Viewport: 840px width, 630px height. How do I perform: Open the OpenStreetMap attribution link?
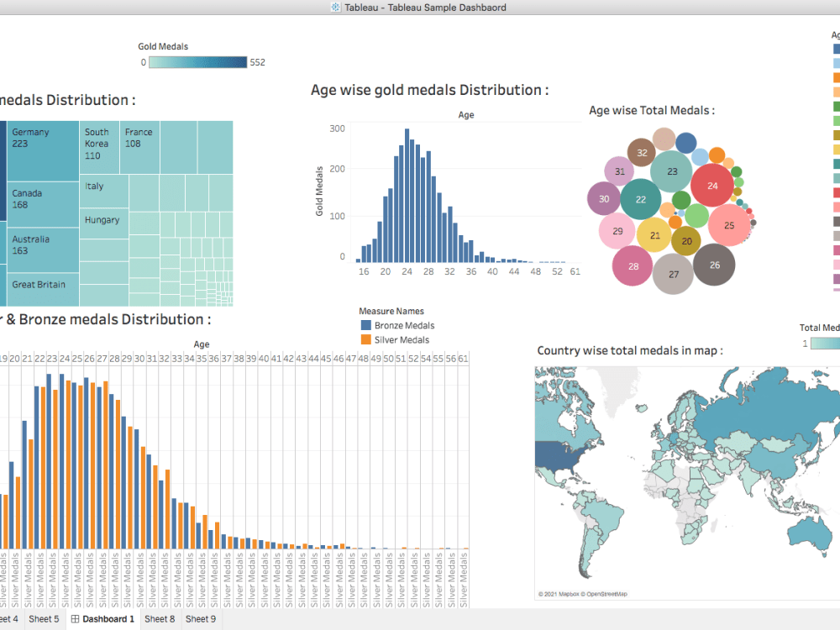point(607,592)
